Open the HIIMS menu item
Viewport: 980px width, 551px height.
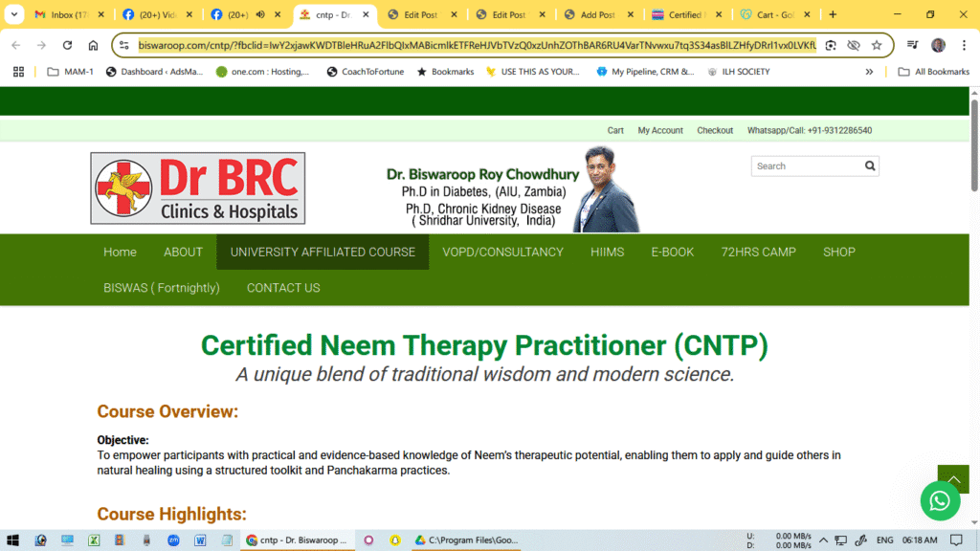pos(607,253)
